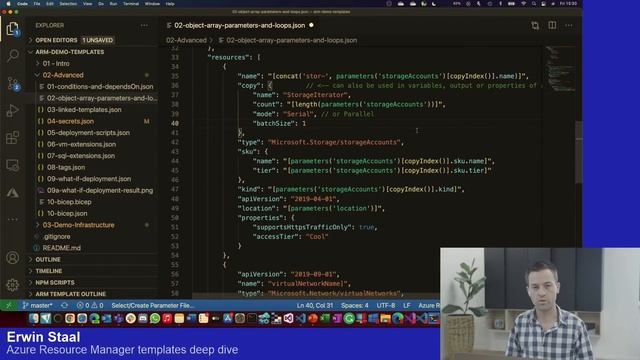Open the Accounts icon in activity bar
Image resolution: width=640 pixels, height=360 pixels.
point(13,258)
